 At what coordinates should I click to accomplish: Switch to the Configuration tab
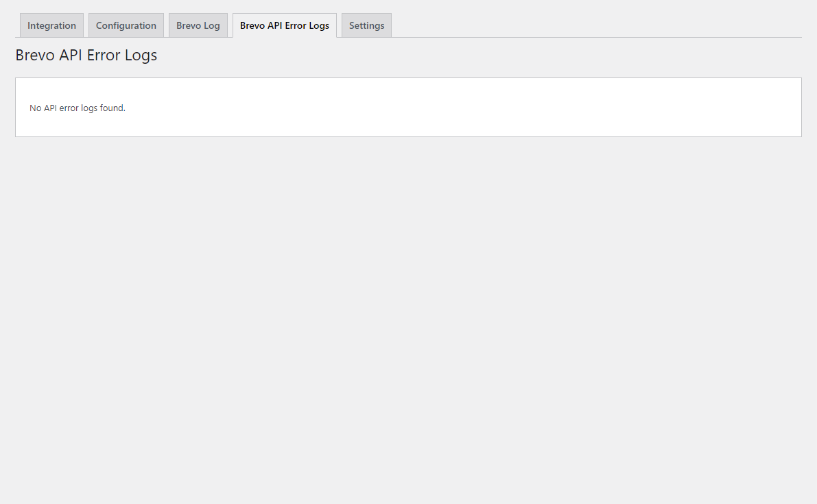[126, 25]
